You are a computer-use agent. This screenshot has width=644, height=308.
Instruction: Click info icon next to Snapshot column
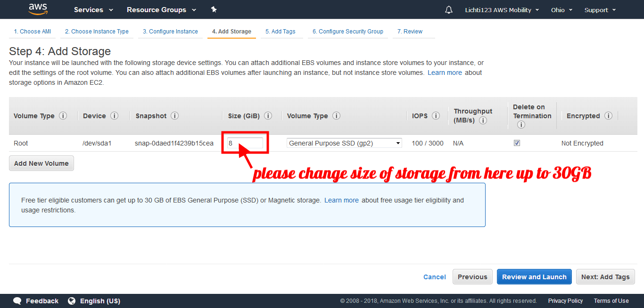tap(174, 116)
